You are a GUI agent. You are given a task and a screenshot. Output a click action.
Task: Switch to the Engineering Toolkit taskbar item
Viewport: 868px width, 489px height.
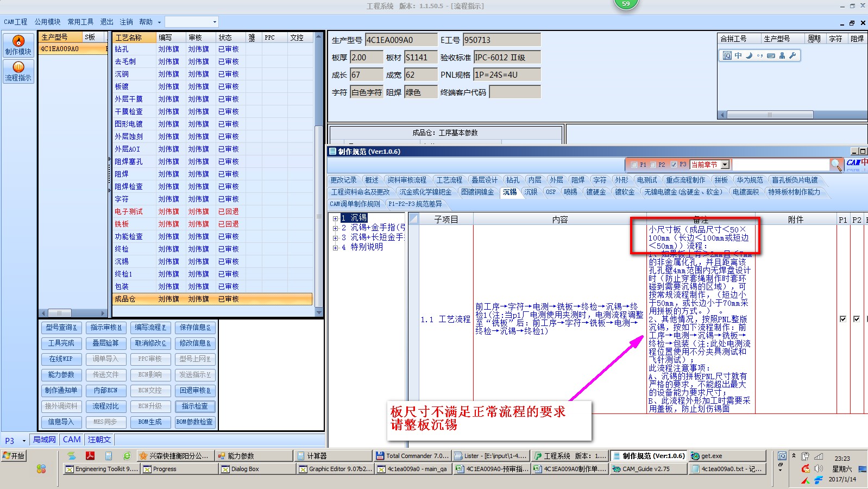click(102, 469)
